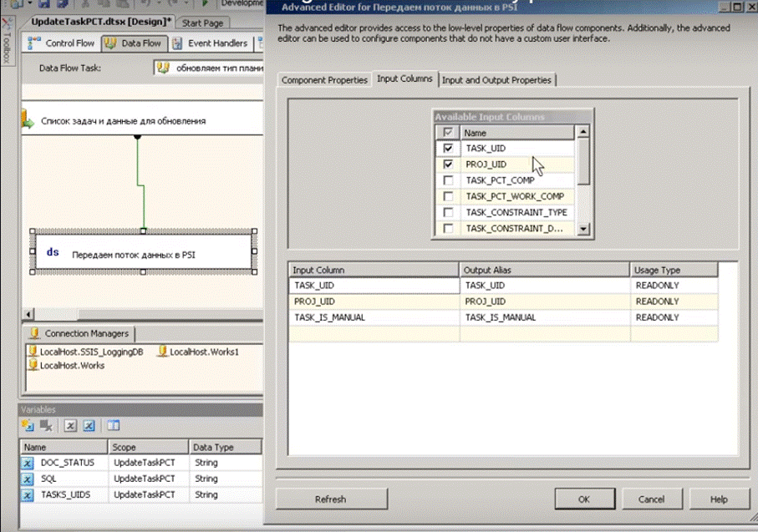The image size is (758, 532).
Task: Check the TASK_CONSTRAINT_TYPE column checkbox
Action: pos(448,212)
